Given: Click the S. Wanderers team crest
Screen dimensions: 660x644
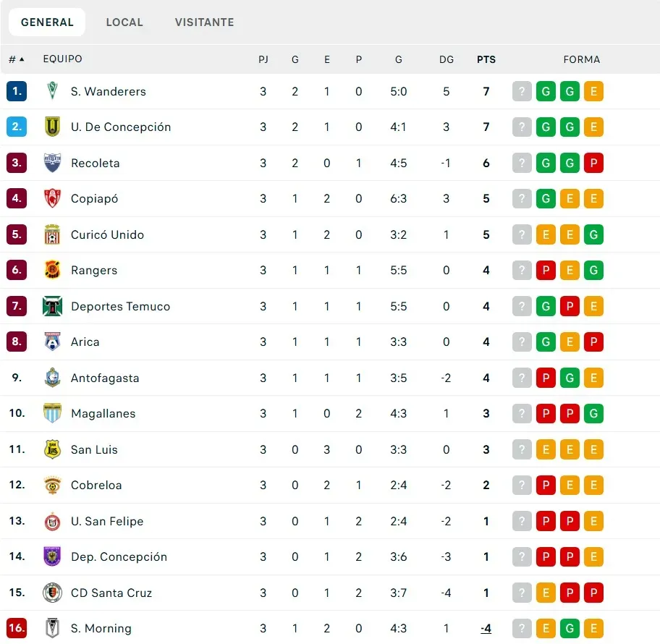Looking at the screenshot, I should click(52, 91).
